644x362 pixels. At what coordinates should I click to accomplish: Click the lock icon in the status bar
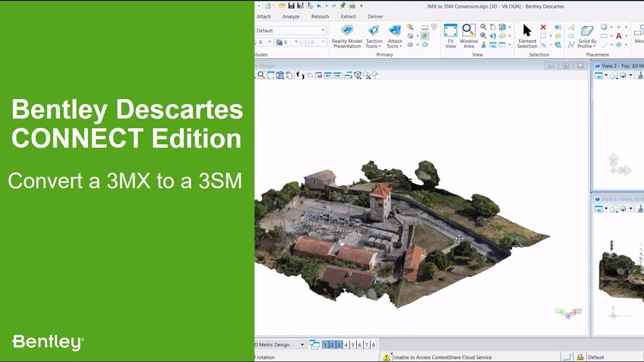[580, 357]
